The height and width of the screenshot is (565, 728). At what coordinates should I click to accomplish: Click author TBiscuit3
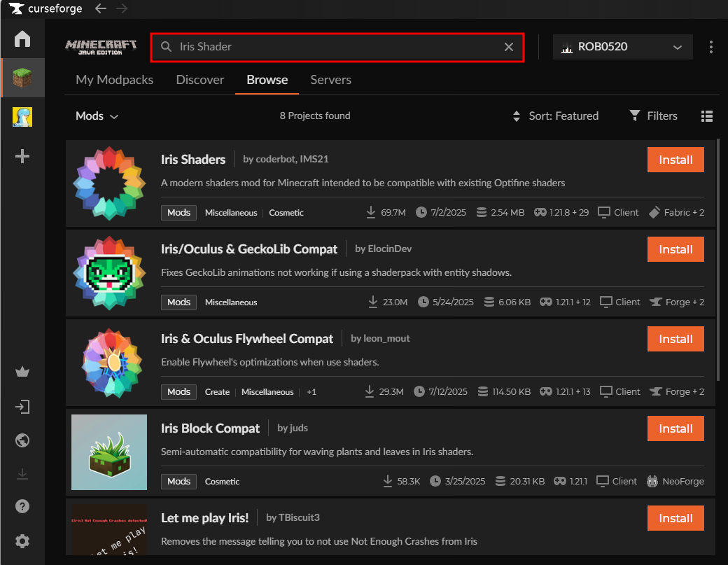299,517
